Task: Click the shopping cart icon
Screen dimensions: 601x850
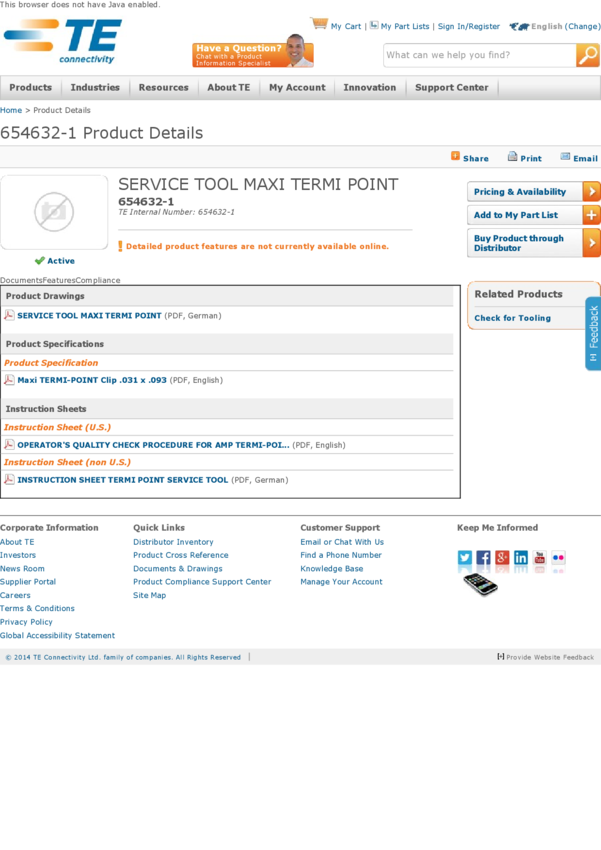Action: point(320,24)
